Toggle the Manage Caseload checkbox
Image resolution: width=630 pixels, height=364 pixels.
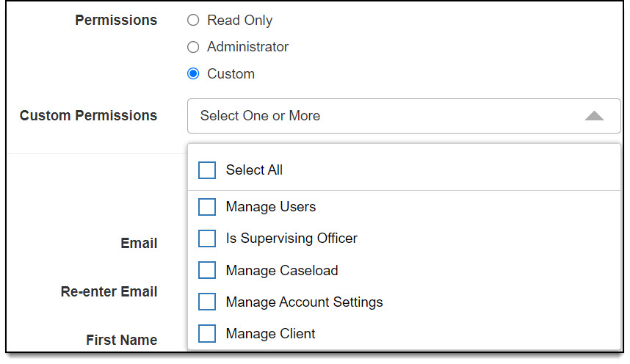207,270
